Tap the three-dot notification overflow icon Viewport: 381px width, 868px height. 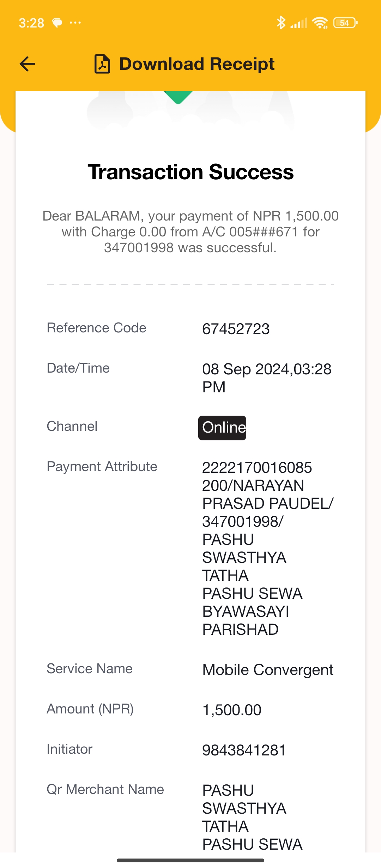[75, 23]
